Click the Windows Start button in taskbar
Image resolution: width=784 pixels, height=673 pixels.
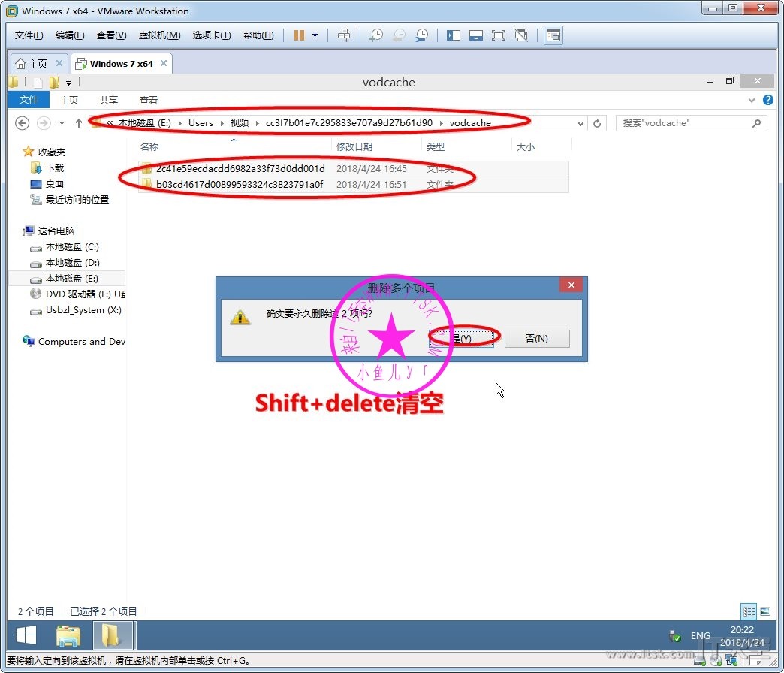click(26, 635)
